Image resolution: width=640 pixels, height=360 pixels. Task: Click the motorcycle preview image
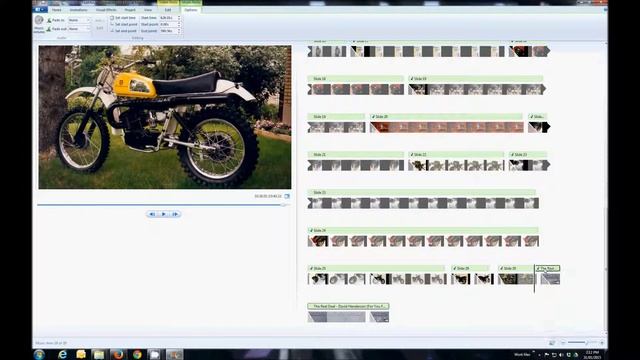(165, 117)
